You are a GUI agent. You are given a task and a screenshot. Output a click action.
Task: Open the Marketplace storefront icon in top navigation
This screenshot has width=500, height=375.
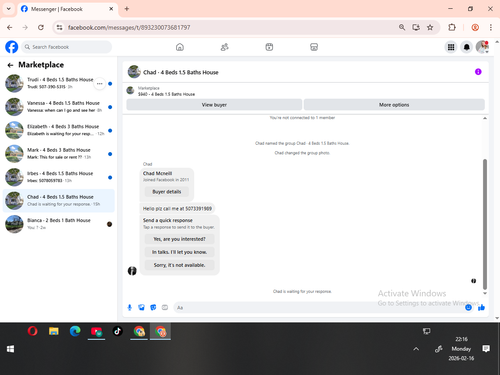coord(314,47)
